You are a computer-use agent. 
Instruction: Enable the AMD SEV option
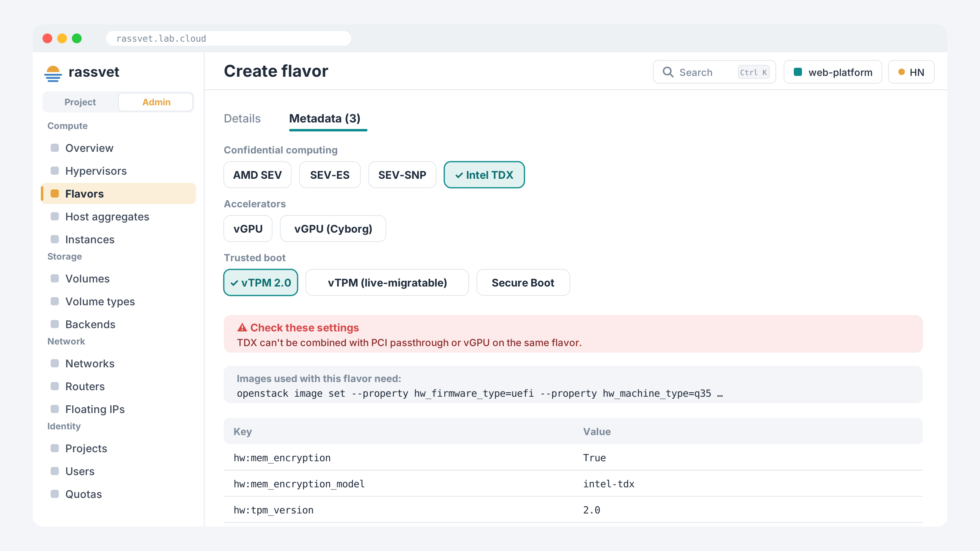pos(257,175)
